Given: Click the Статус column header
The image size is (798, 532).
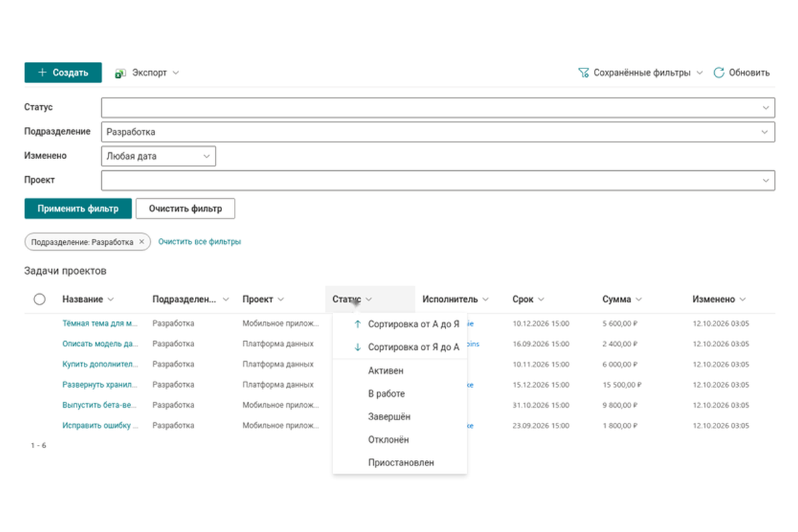Looking at the screenshot, I should tap(370, 299).
